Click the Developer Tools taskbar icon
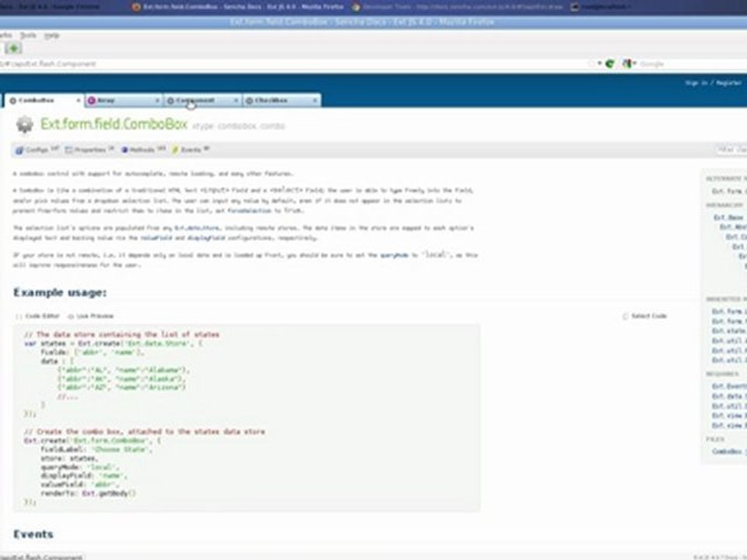This screenshot has height=560, width=747. (x=356, y=7)
